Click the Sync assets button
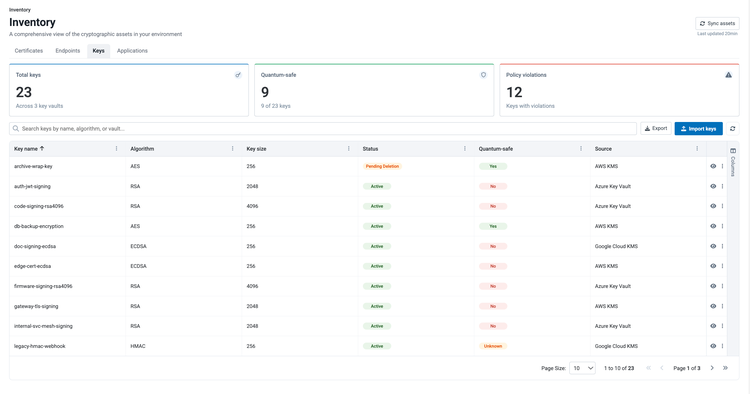This screenshot has height=394, width=750. 717,23
